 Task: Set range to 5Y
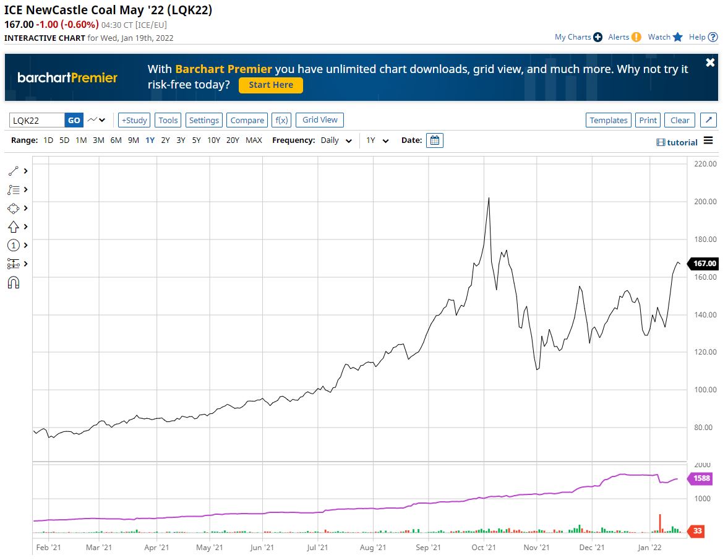pyautogui.click(x=197, y=140)
